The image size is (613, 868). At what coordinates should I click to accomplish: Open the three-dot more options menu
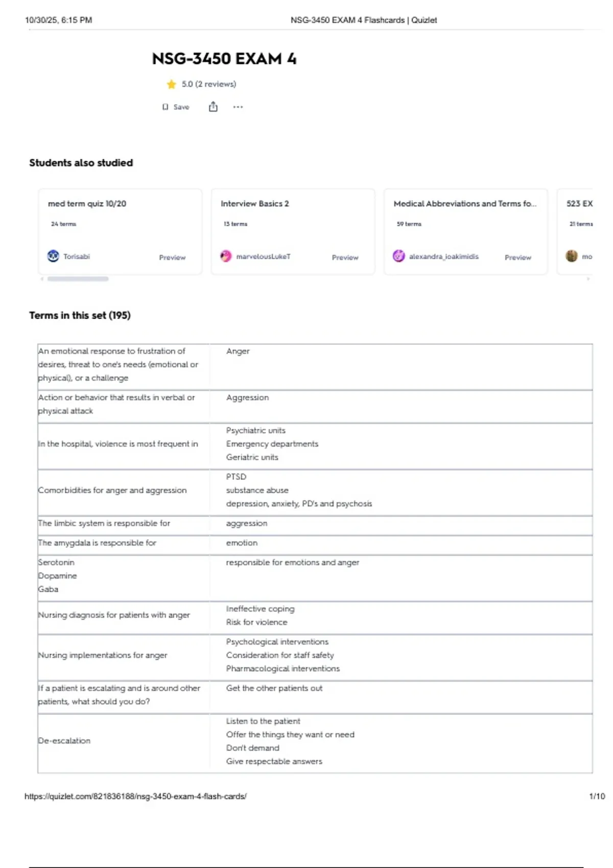click(238, 107)
